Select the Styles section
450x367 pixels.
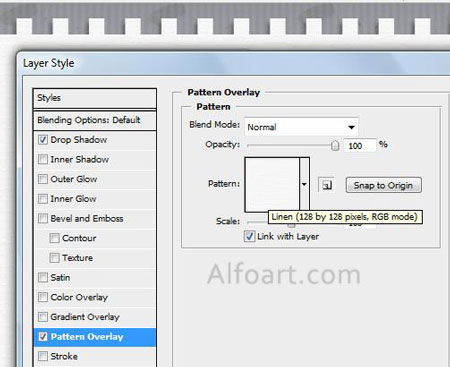95,98
